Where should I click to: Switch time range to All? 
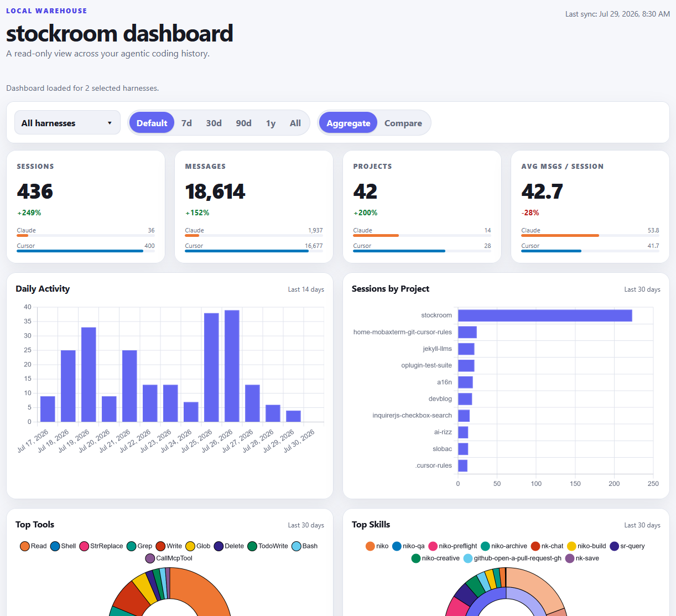(x=295, y=123)
